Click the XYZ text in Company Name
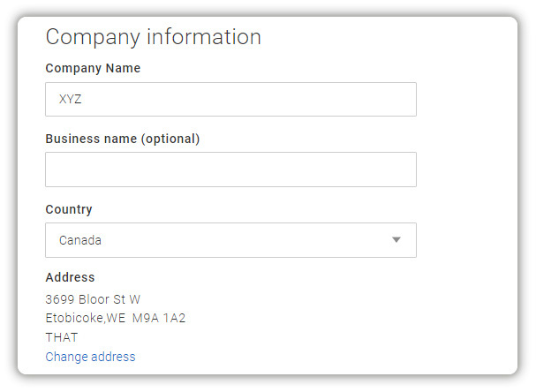This screenshot has height=392, width=536. pos(71,100)
